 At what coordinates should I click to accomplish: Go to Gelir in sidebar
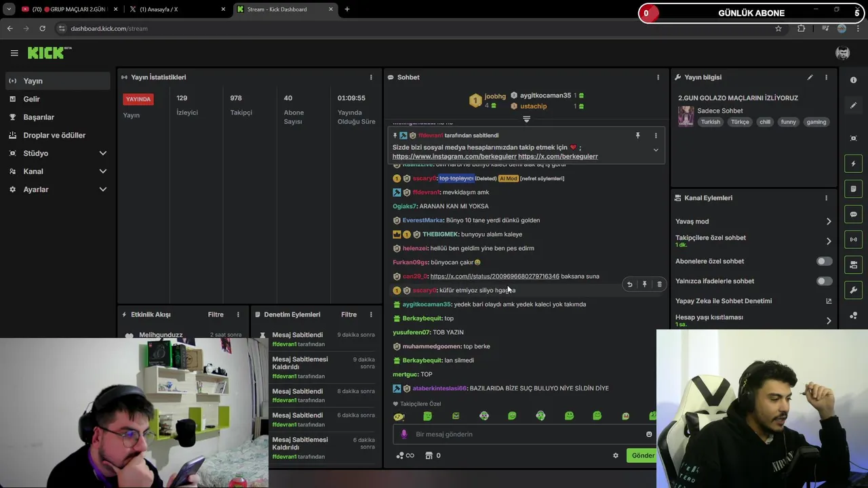[56, 99]
